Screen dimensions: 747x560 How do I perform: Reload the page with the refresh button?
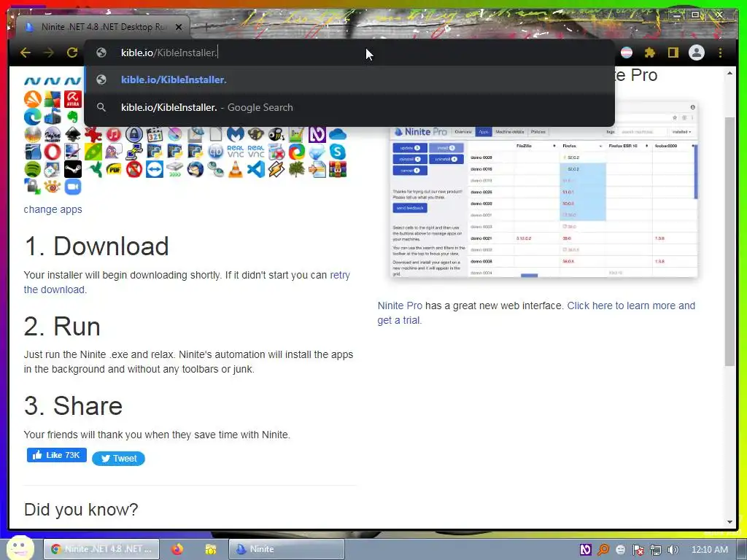[x=72, y=52]
